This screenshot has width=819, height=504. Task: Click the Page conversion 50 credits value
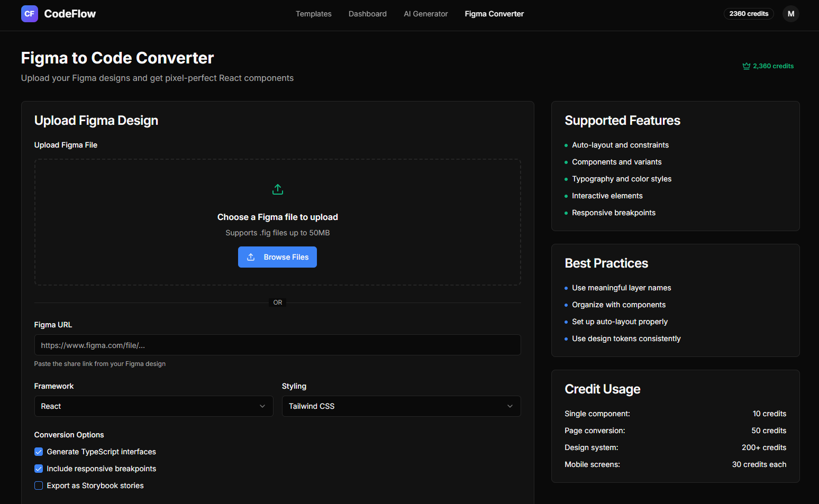point(769,430)
